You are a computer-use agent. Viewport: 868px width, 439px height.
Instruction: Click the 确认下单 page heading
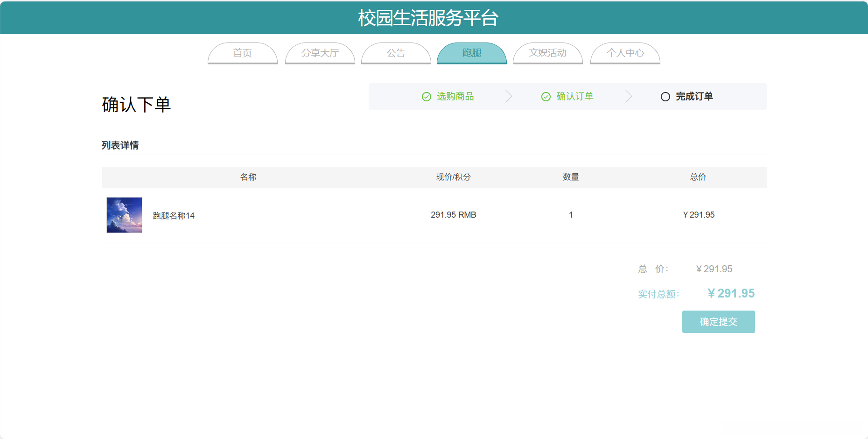pyautogui.click(x=136, y=105)
